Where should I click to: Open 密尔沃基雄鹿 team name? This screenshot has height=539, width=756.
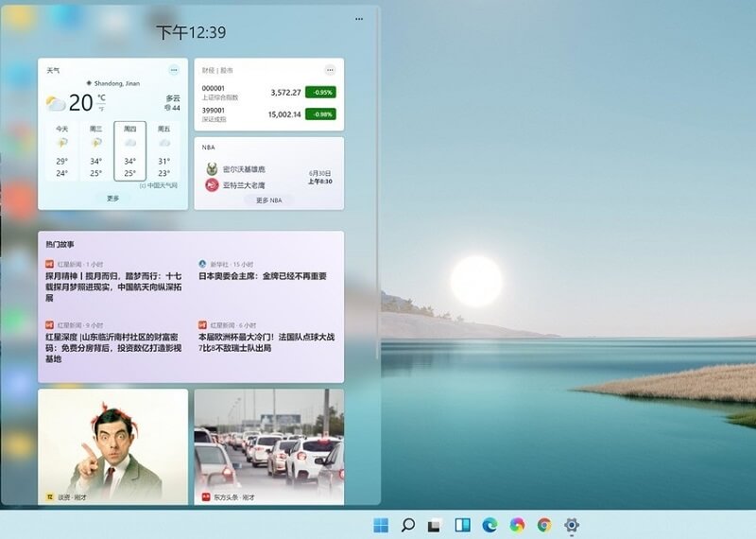tap(244, 169)
